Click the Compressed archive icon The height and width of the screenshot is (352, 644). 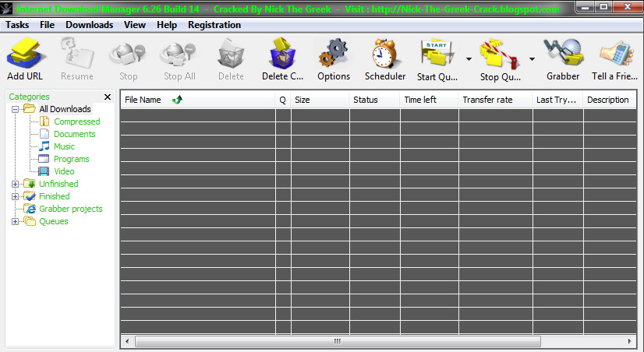[x=44, y=121]
